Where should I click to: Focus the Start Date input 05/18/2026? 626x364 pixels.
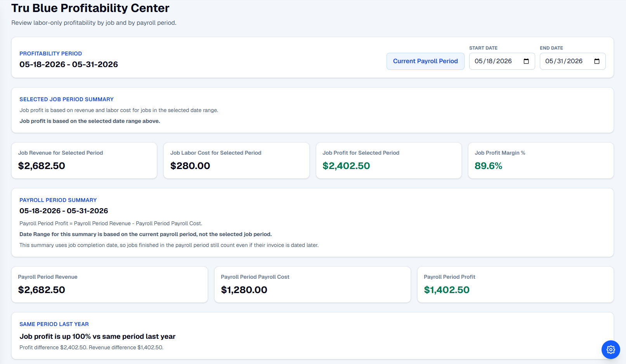tap(502, 61)
